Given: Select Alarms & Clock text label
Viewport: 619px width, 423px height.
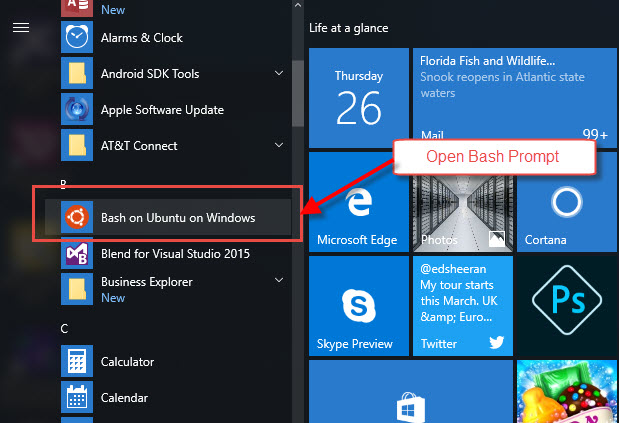Looking at the screenshot, I should pos(142,38).
